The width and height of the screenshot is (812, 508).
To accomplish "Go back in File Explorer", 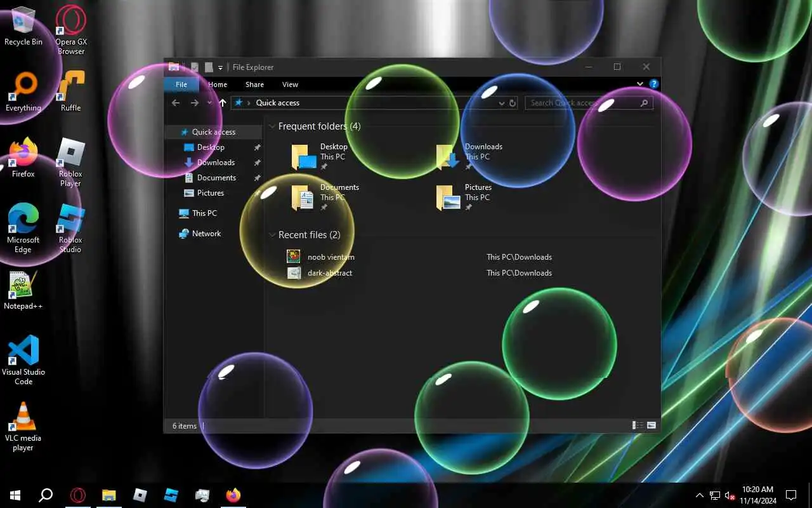I will 176,103.
